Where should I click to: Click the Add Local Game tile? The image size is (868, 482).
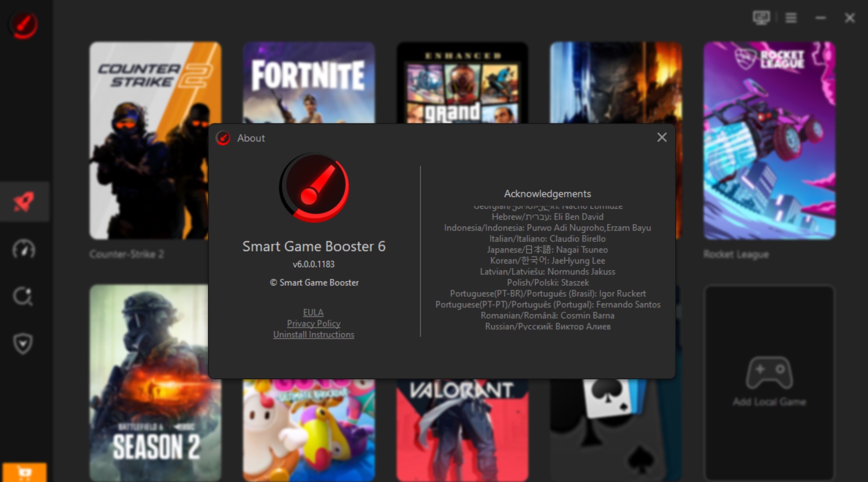coord(769,383)
